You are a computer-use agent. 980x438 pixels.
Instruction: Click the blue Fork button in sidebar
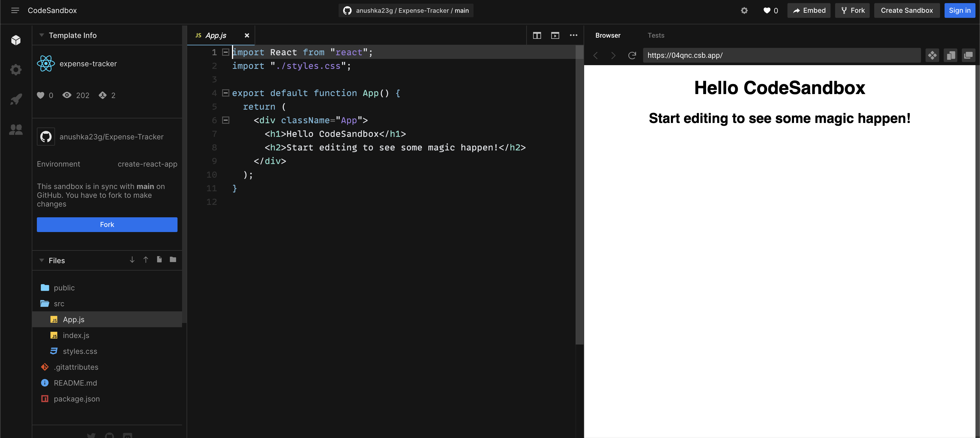click(107, 224)
